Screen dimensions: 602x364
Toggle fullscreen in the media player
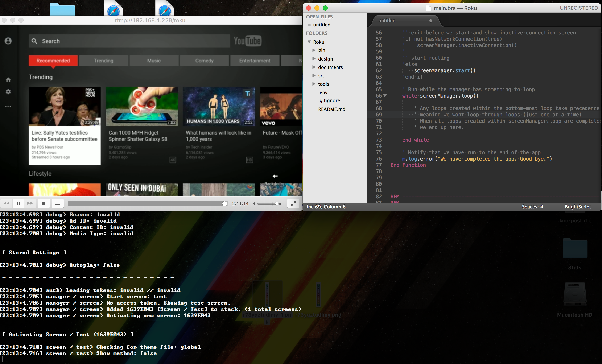click(x=293, y=203)
